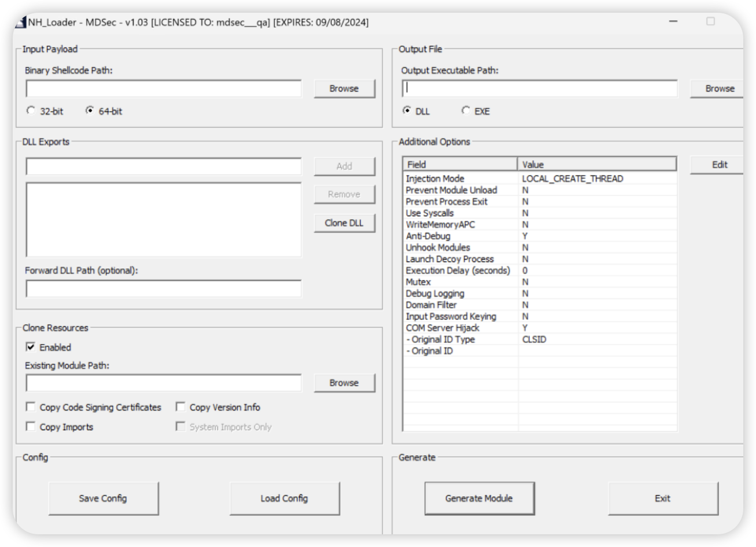Choose DLL as output type
Screen dimensions: 756x547
click(407, 111)
